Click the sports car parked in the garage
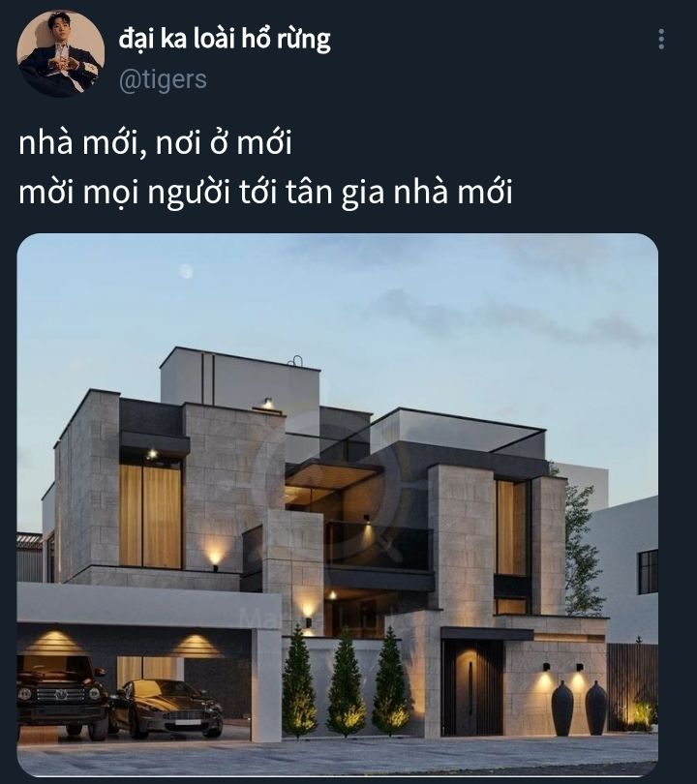The height and width of the screenshot is (784, 697). click(x=167, y=709)
